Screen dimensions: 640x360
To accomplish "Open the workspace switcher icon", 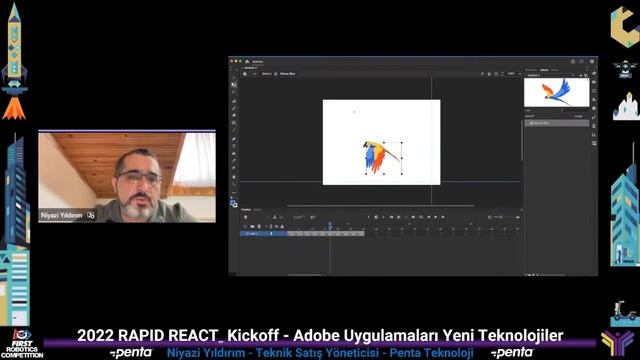I will 581,61.
